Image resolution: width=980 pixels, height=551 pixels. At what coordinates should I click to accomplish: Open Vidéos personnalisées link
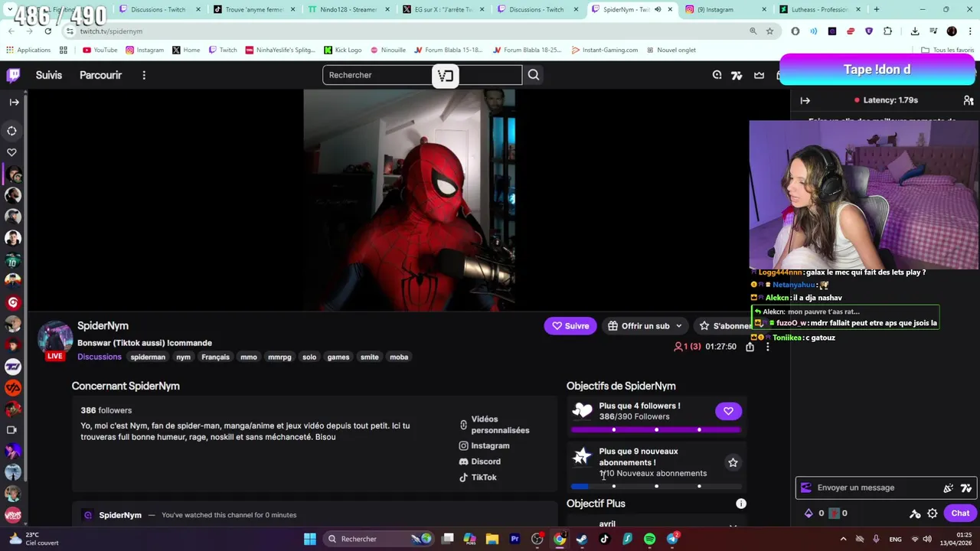coord(495,425)
